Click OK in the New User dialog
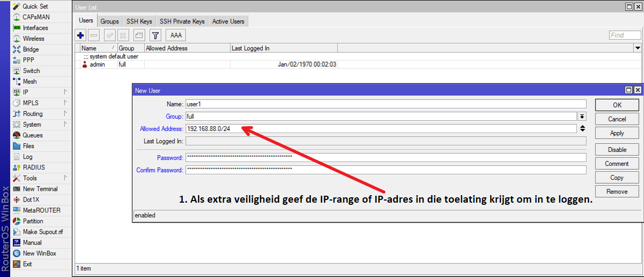644x277 pixels. (617, 105)
